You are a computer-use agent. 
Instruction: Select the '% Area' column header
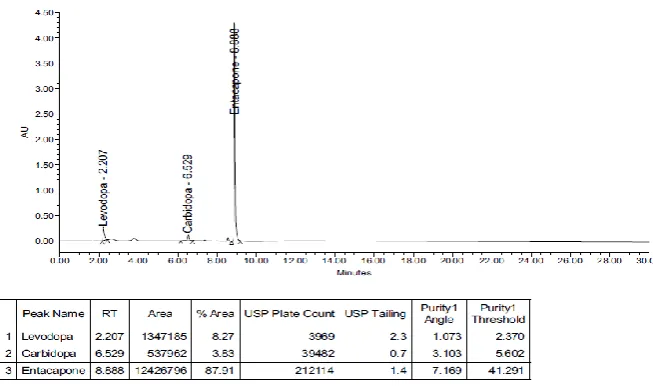point(215,314)
